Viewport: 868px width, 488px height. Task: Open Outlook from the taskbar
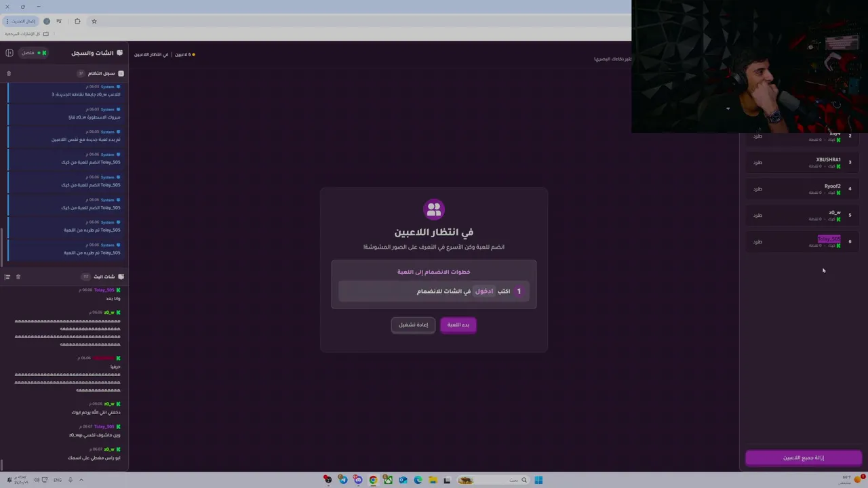403,480
